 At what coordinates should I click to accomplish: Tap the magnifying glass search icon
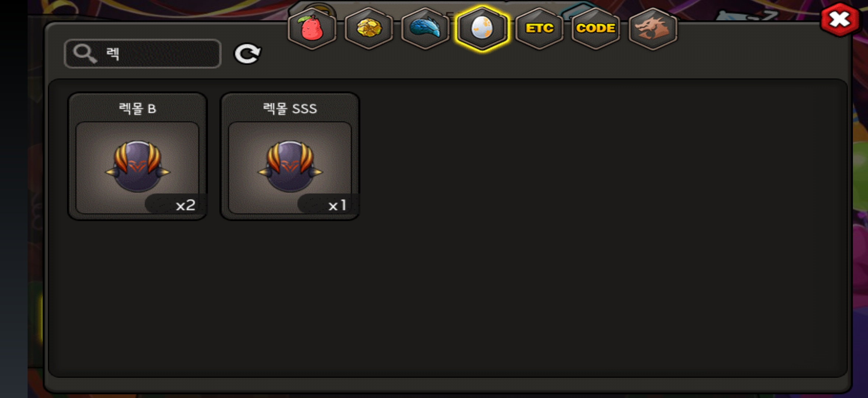pos(85,54)
